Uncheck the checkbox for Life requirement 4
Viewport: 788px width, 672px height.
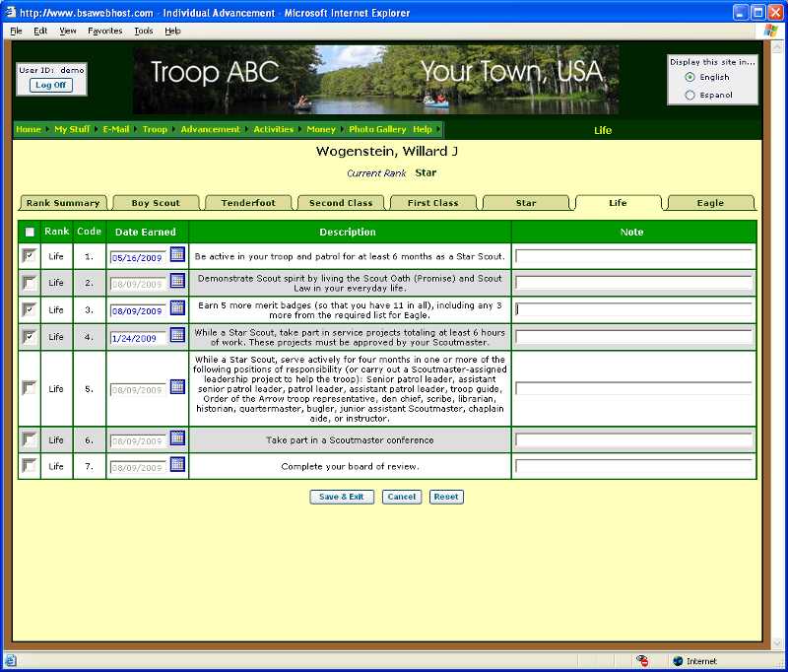click(30, 337)
